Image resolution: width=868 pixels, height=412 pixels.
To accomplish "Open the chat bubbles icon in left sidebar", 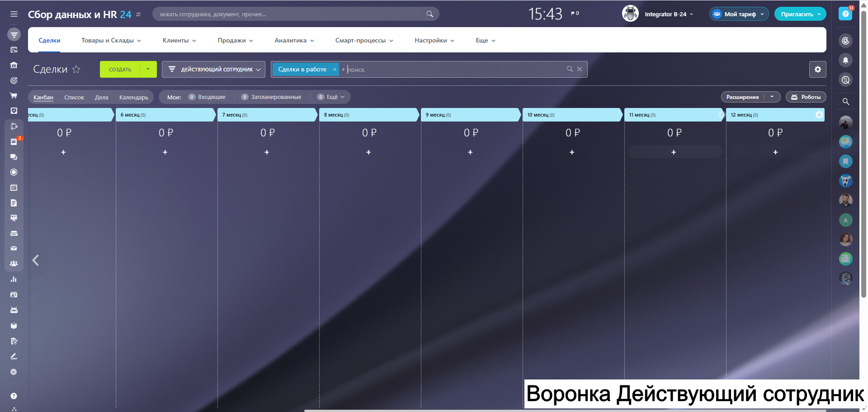I will 14,157.
